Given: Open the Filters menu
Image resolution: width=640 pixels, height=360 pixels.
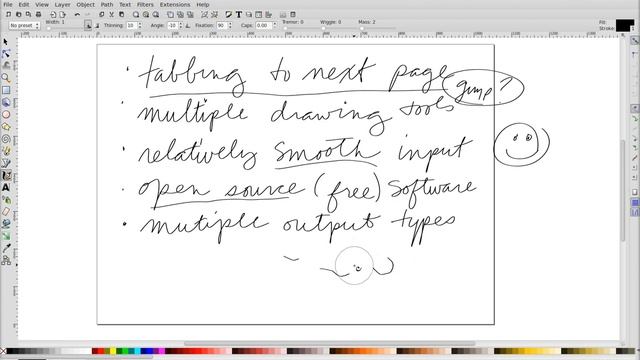Looking at the screenshot, I should pyautogui.click(x=145, y=4).
